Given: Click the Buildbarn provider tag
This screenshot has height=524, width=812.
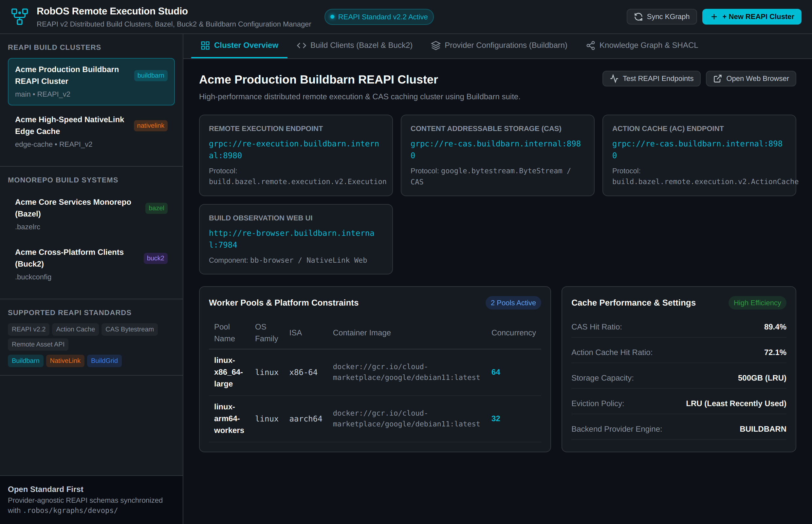Looking at the screenshot, I should [26, 361].
